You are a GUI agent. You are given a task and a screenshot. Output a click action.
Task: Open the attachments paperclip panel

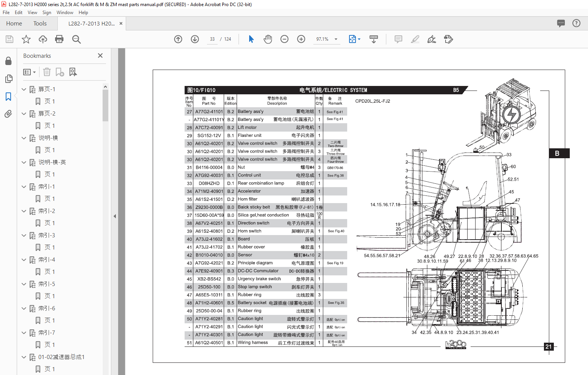(8, 114)
